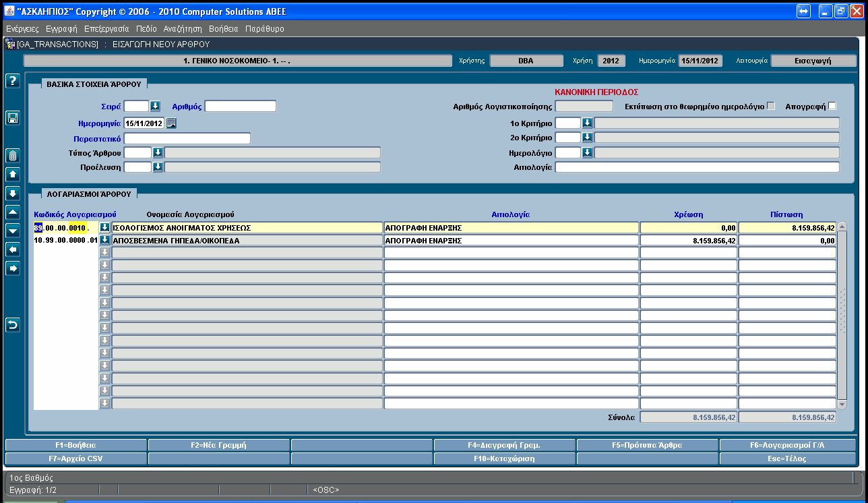Click the Σειρά input field
Image resolution: width=868 pixels, height=503 pixels.
tap(136, 106)
